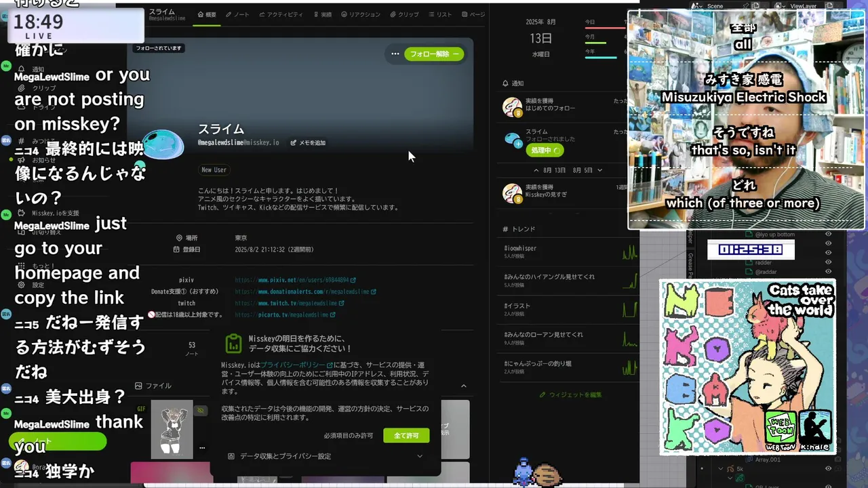
Task: Toggle the sensitive-hidden eye on GIF file
Action: (200, 411)
